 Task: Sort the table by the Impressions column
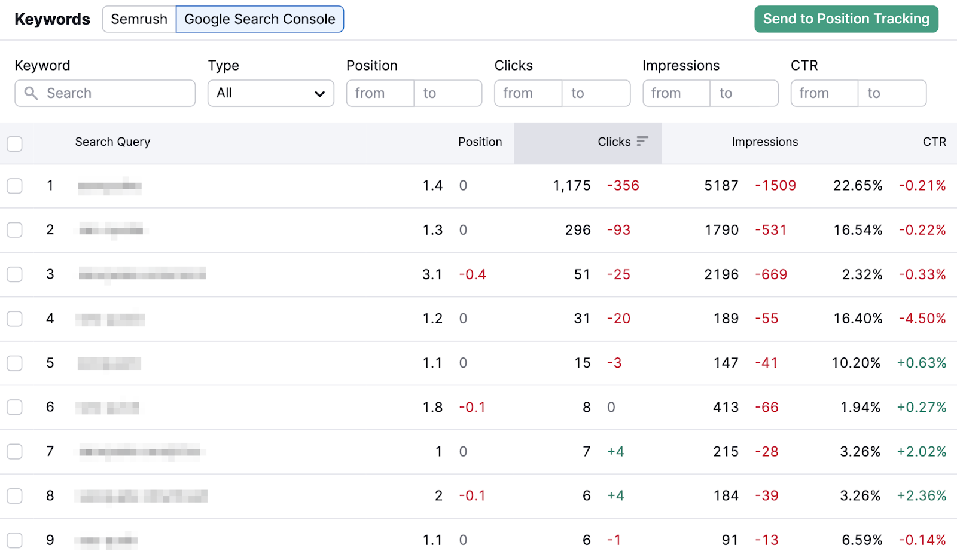click(765, 142)
